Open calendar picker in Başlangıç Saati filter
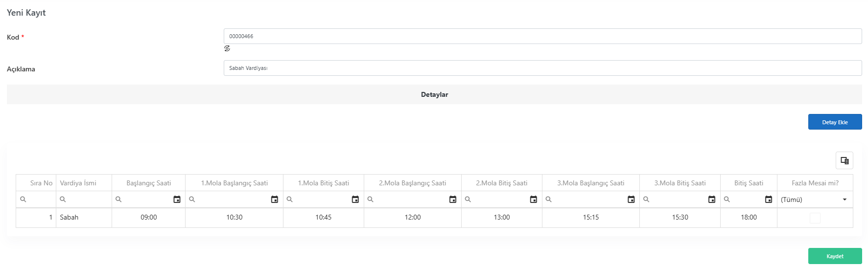The height and width of the screenshot is (267, 868). pyautogui.click(x=177, y=200)
